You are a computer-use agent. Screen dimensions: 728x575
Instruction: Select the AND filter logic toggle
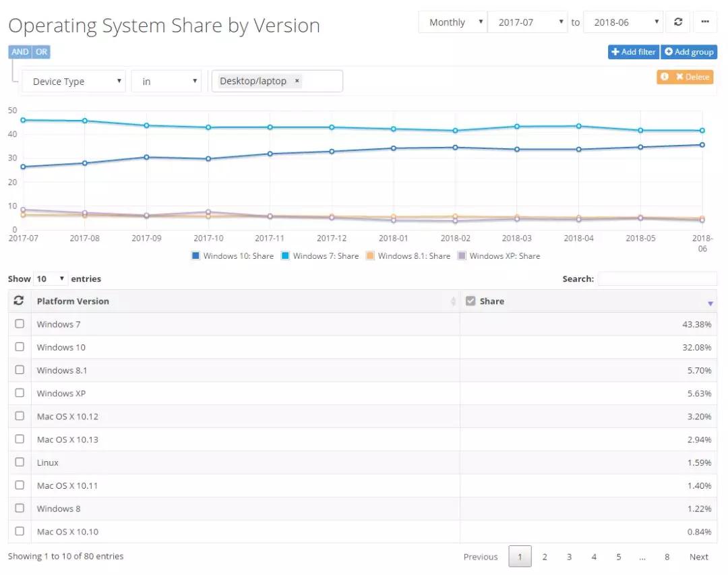pyautogui.click(x=20, y=51)
